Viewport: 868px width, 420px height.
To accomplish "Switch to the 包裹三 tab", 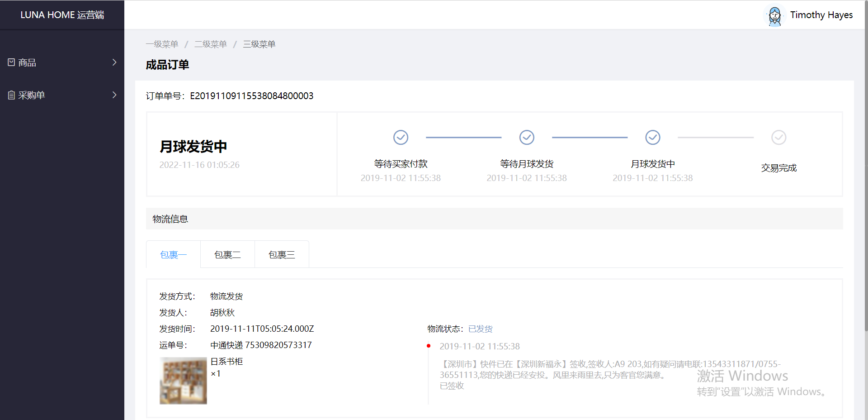I will [x=282, y=254].
